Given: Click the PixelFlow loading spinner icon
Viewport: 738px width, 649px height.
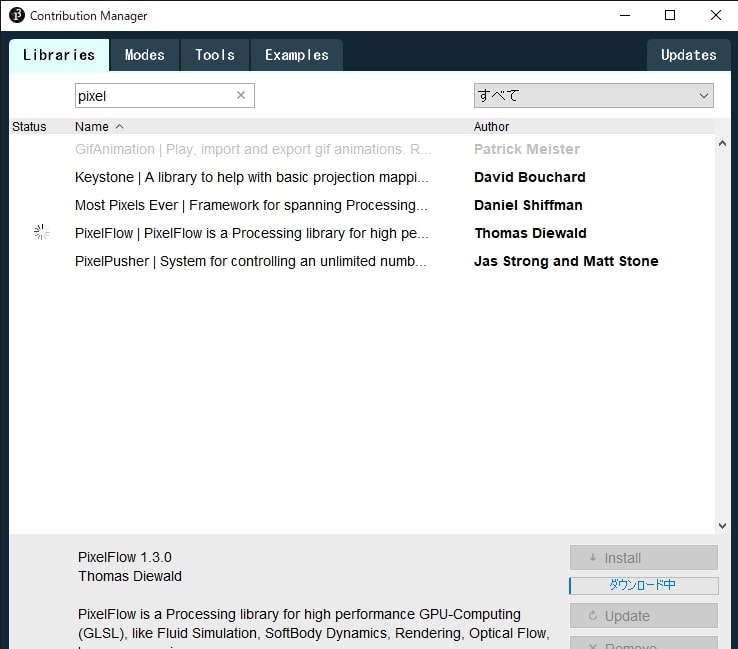Looking at the screenshot, I should pos(41,232).
